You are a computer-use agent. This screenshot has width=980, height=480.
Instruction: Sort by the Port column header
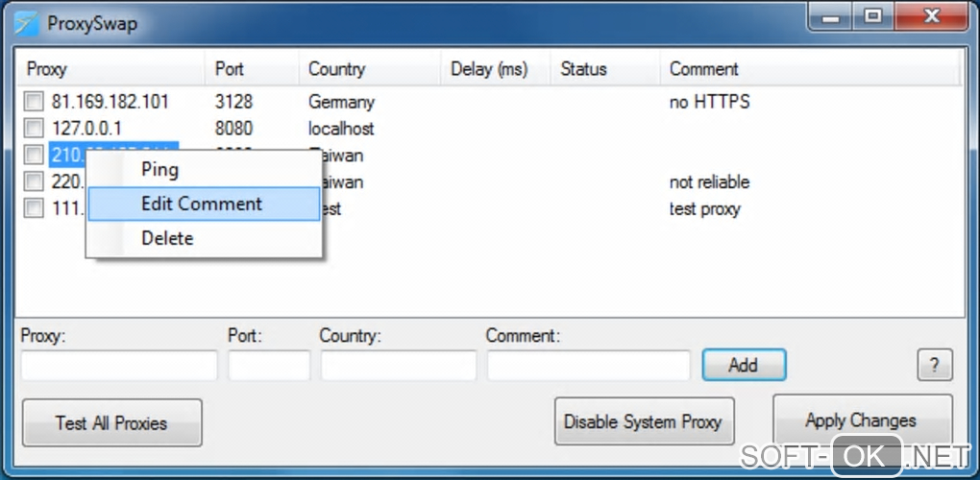tap(252, 69)
